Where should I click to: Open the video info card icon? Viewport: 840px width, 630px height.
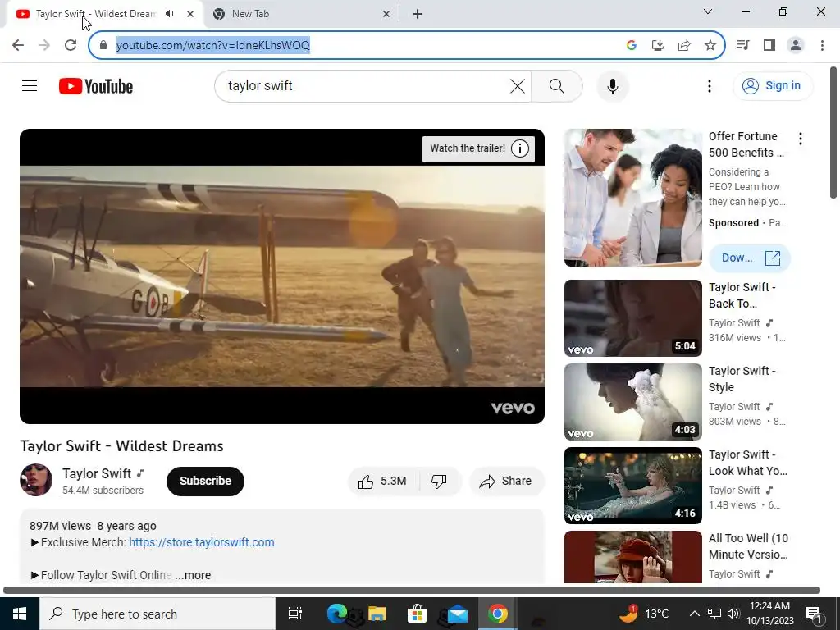pos(519,148)
